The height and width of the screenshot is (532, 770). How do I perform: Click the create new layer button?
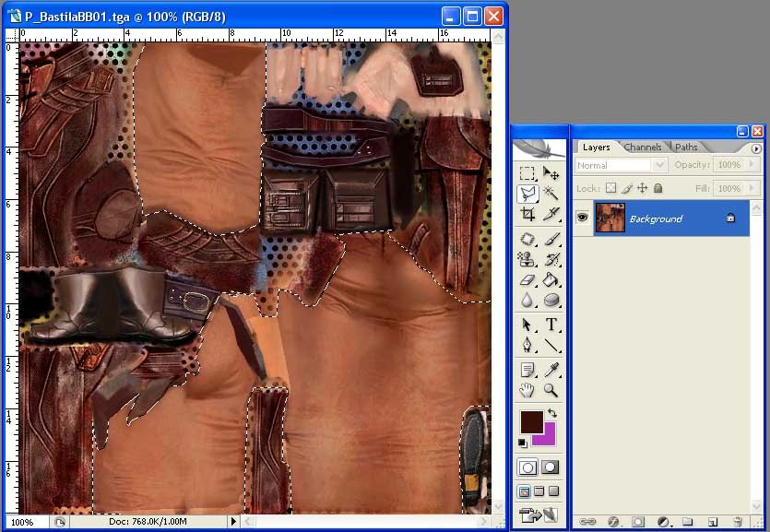712,522
